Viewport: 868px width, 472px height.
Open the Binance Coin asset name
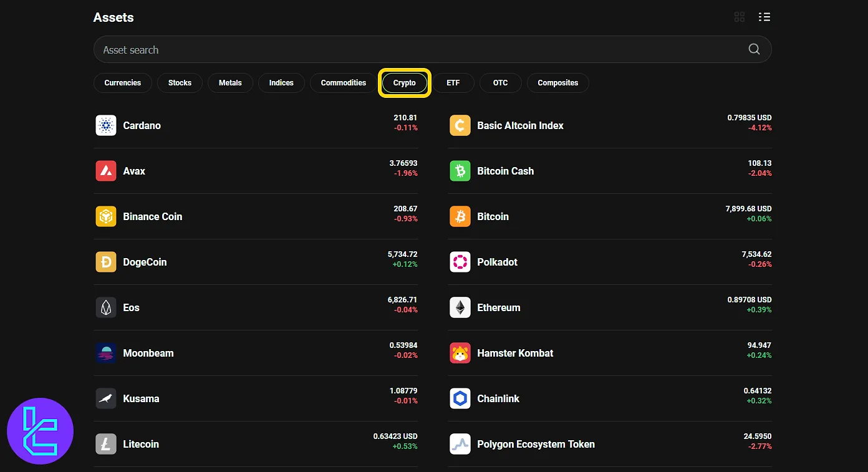click(x=153, y=216)
